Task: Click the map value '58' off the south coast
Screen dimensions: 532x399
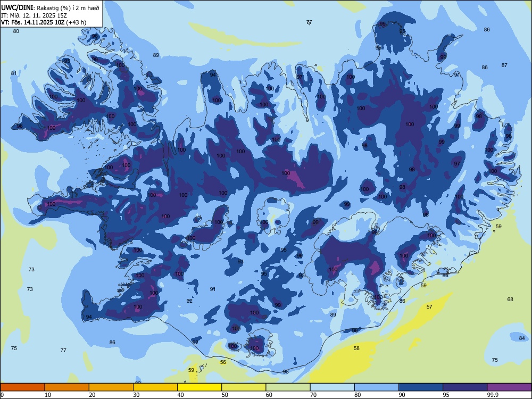Action: pos(356,348)
